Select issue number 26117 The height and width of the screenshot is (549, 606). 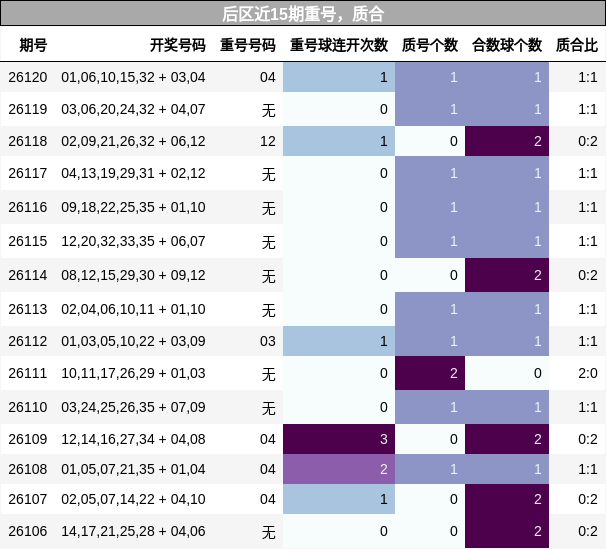pos(28,173)
